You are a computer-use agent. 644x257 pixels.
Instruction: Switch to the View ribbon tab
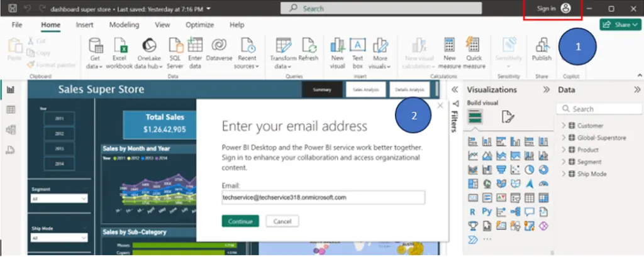click(x=162, y=25)
